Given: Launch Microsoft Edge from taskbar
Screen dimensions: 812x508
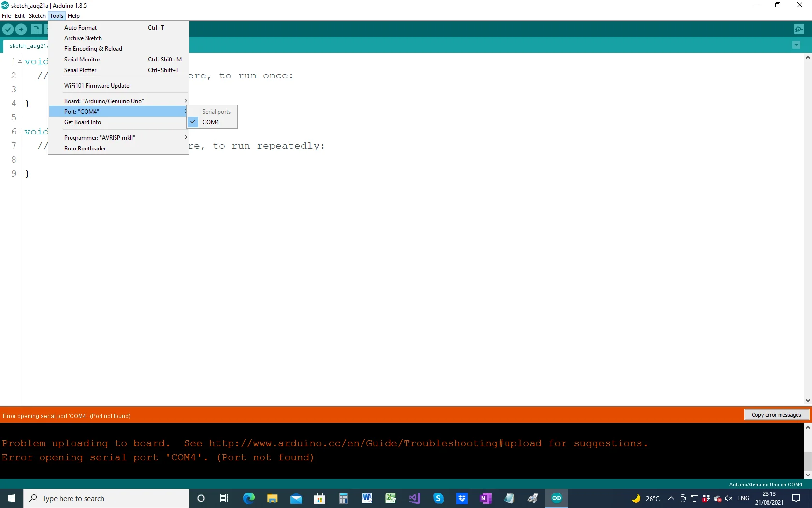Looking at the screenshot, I should [x=248, y=498].
